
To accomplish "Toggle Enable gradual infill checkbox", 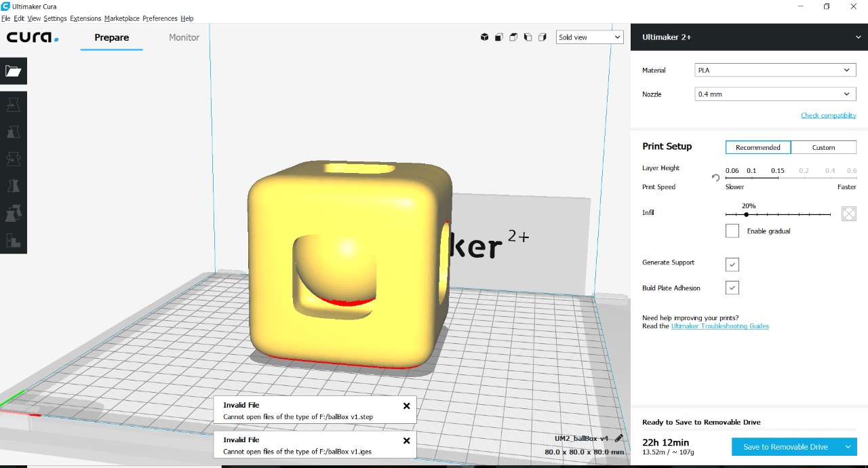I will 732,231.
